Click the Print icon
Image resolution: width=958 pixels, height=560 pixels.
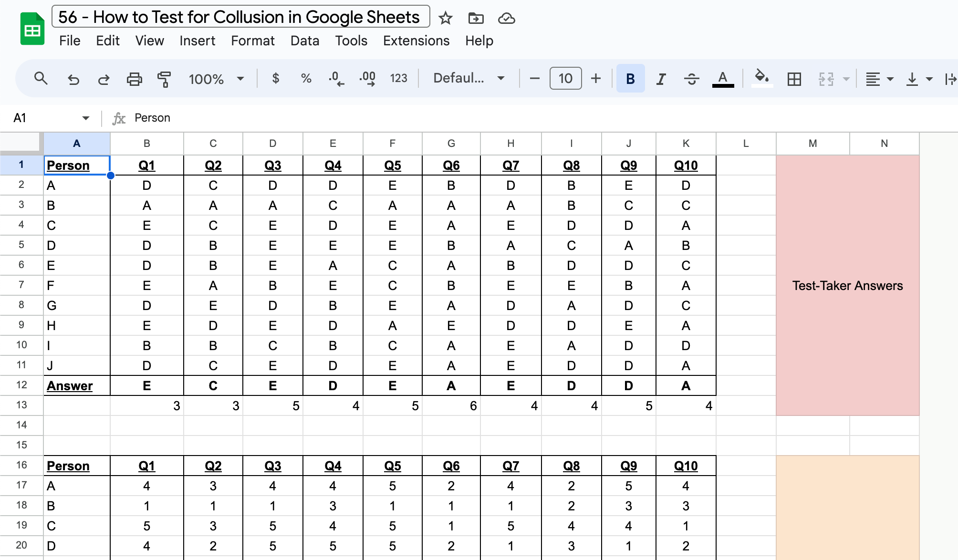[134, 79]
